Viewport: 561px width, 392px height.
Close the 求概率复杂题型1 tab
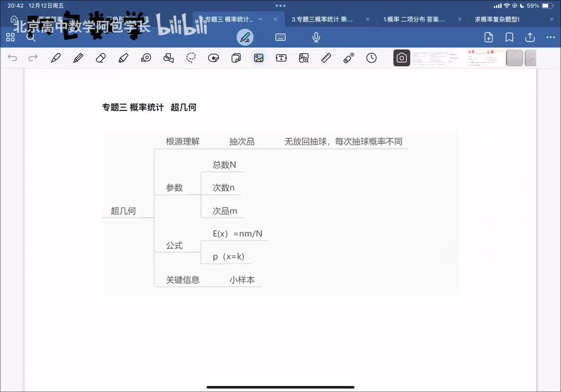coord(551,19)
